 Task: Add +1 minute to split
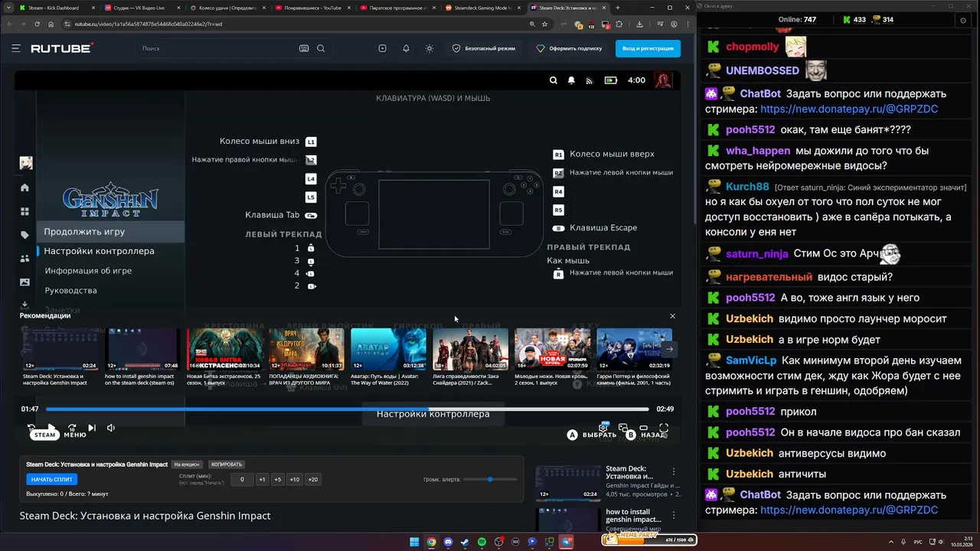[262, 479]
